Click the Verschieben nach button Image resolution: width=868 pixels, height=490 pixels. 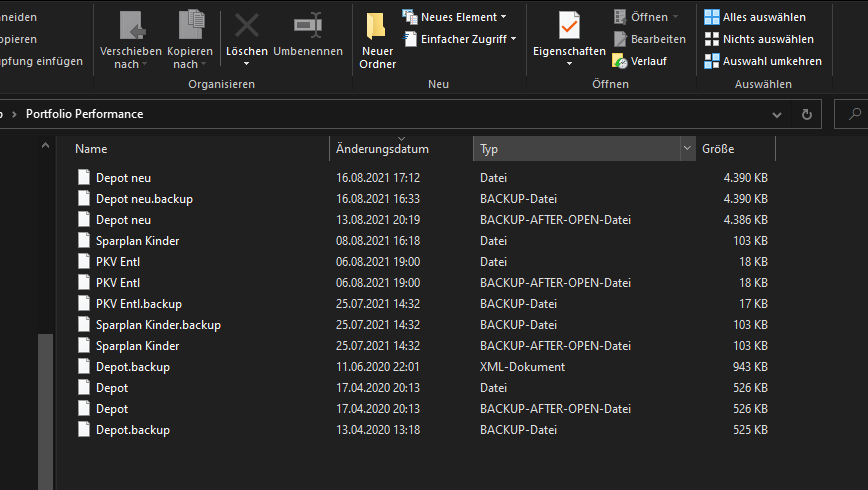[x=130, y=40]
